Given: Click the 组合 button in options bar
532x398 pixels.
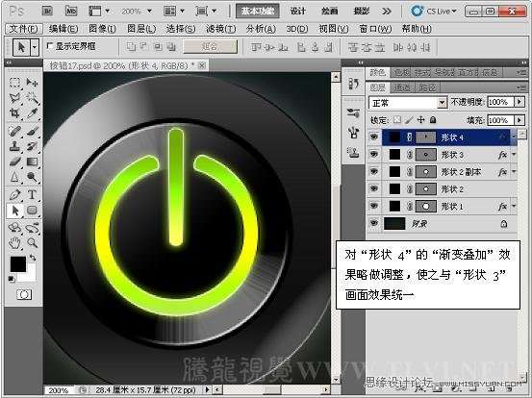Looking at the screenshot, I should [x=211, y=46].
